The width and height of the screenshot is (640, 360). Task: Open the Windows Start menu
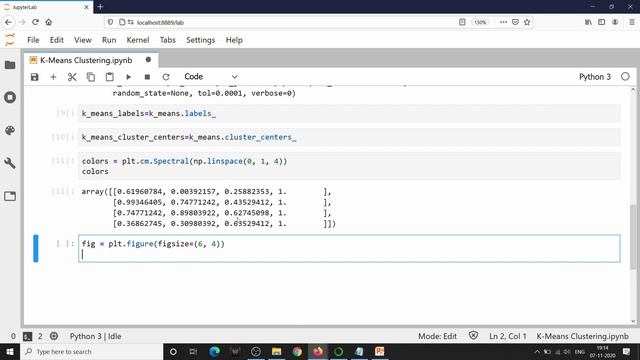point(9,351)
